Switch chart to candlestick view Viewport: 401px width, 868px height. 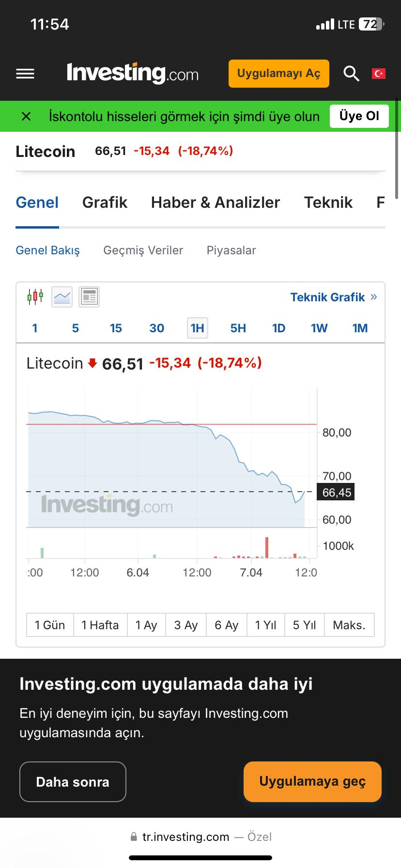[36, 296]
